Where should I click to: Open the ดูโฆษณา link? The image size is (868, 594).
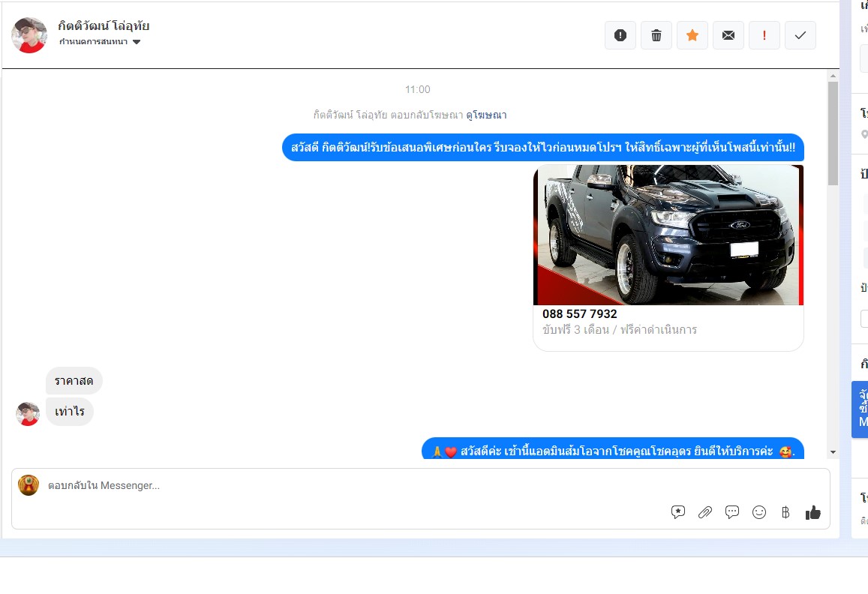(x=486, y=115)
